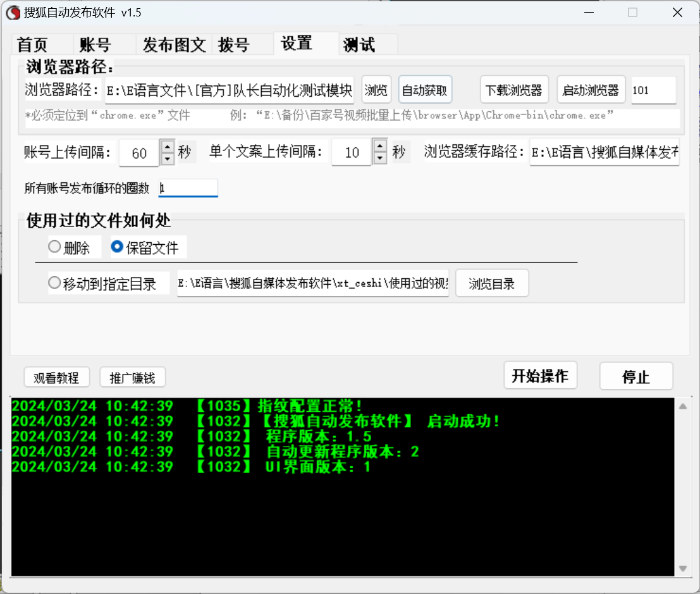This screenshot has height=594, width=700.
Task: Go to the 发布图文 tab
Action: (x=174, y=45)
